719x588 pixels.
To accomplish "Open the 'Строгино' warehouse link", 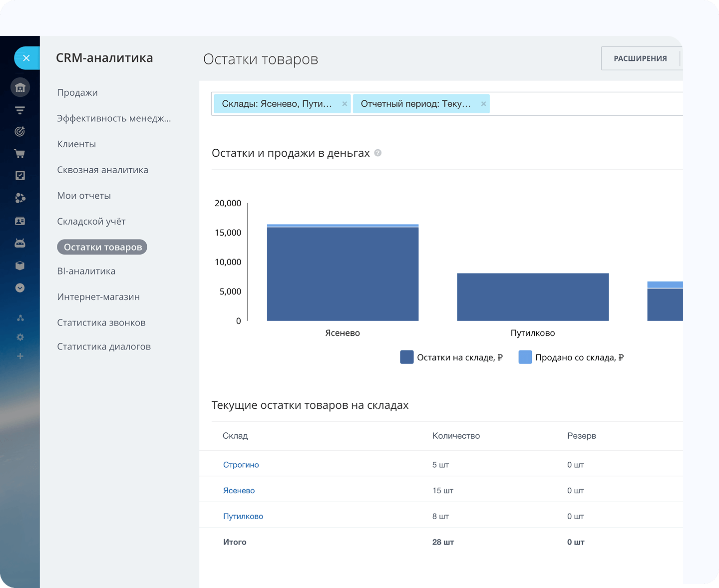I will coord(241,465).
